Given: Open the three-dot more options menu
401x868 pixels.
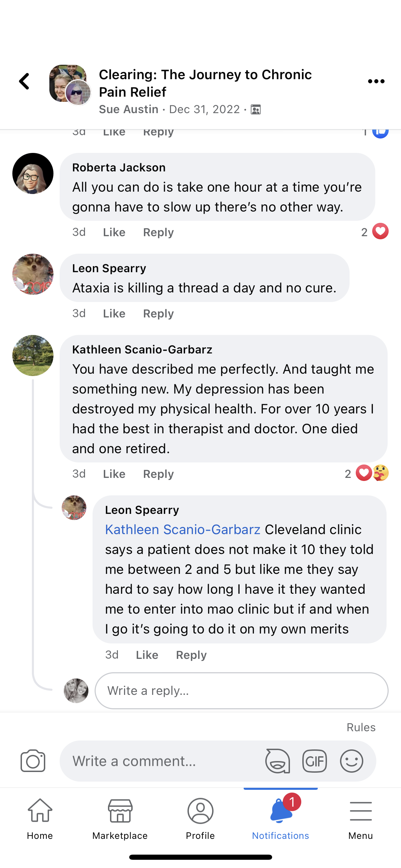Looking at the screenshot, I should (376, 82).
